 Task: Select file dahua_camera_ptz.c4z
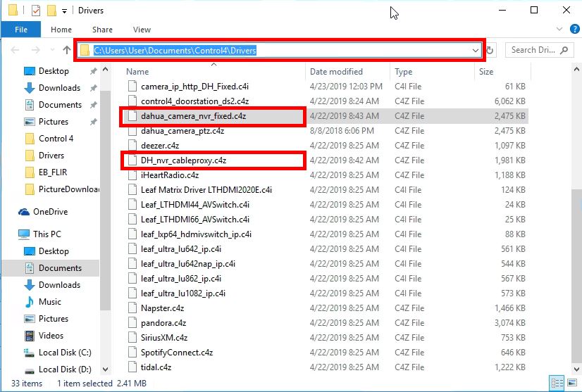click(182, 131)
